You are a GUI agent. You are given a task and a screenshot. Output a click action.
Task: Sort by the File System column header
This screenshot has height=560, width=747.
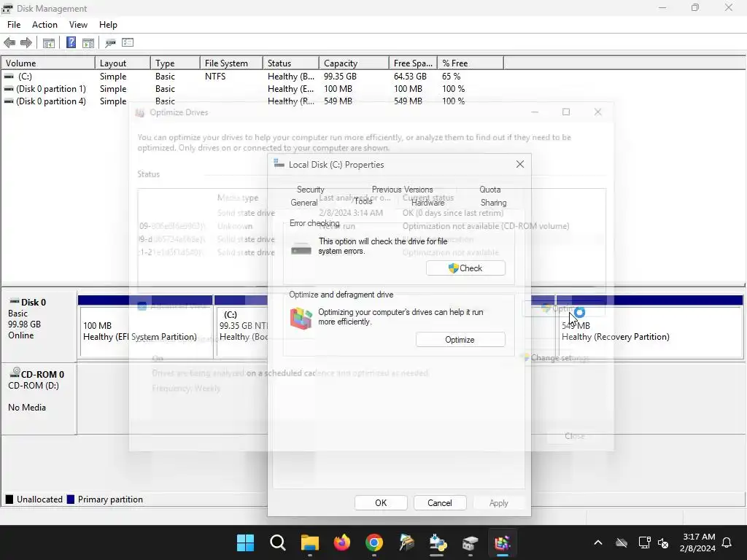pos(231,63)
